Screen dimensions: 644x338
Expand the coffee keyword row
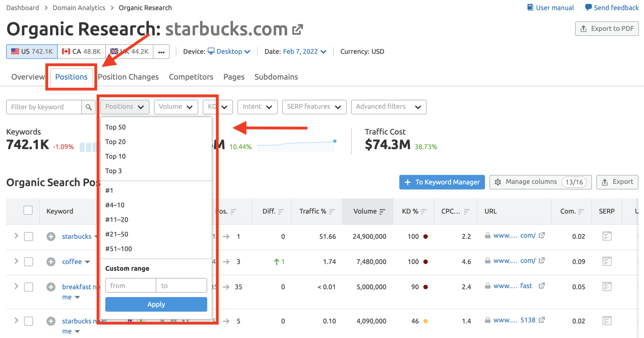16,261
